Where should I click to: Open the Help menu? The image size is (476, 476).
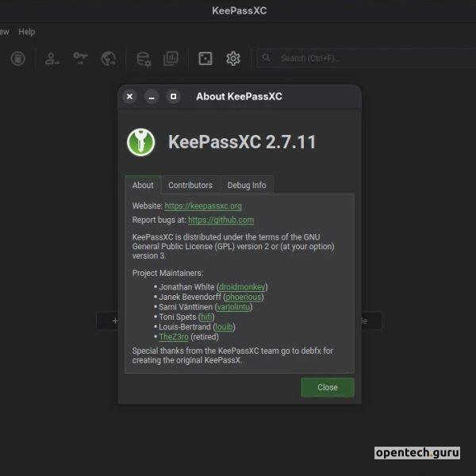[27, 32]
